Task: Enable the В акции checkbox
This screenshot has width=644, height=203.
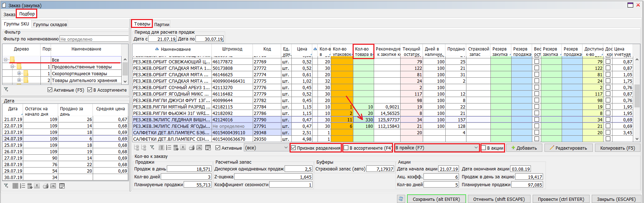Action: click(484, 148)
